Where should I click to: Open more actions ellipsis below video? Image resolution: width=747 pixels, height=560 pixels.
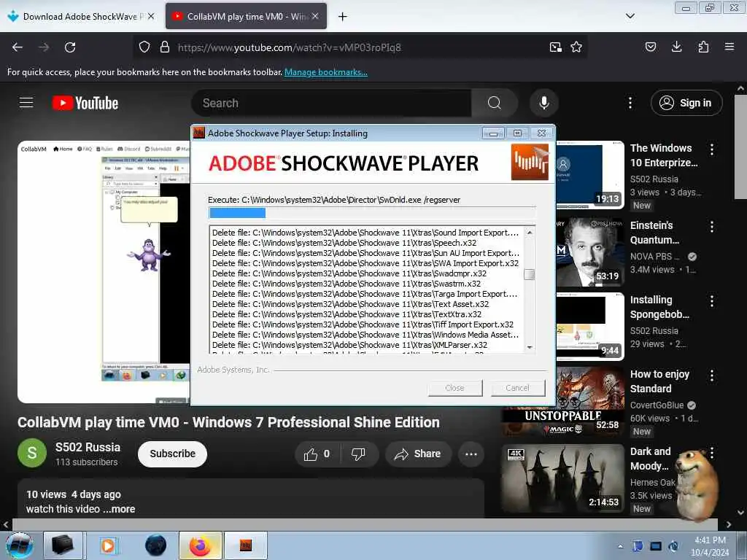tap(471, 454)
